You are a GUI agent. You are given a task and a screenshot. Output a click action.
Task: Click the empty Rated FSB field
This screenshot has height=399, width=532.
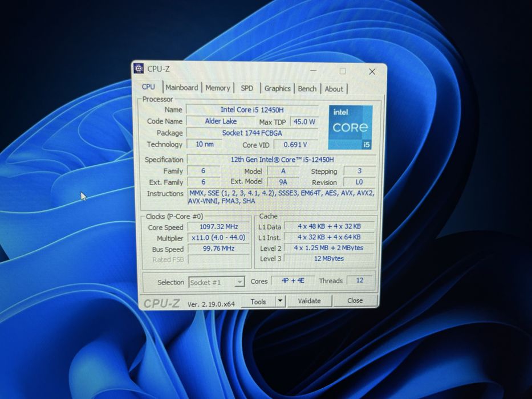click(x=218, y=259)
